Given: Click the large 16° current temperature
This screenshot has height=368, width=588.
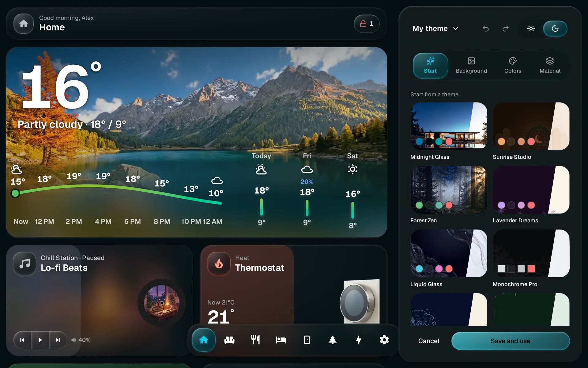Looking at the screenshot, I should (x=61, y=85).
